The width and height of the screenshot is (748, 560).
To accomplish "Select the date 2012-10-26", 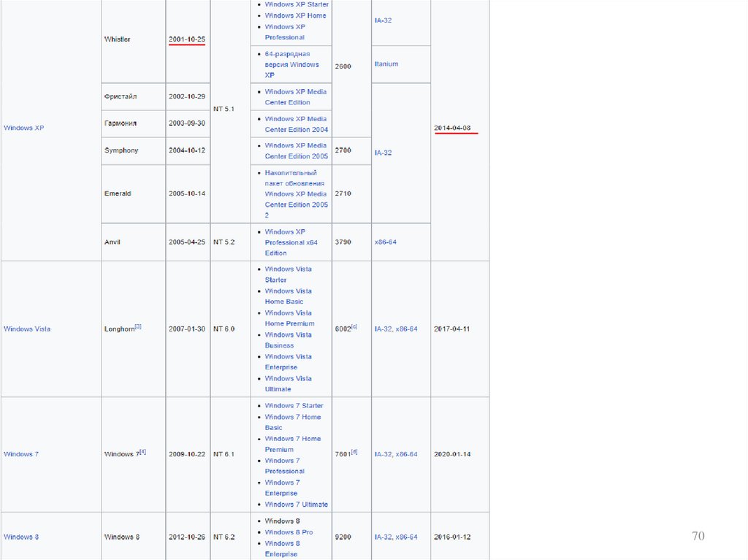I will pos(187,537).
